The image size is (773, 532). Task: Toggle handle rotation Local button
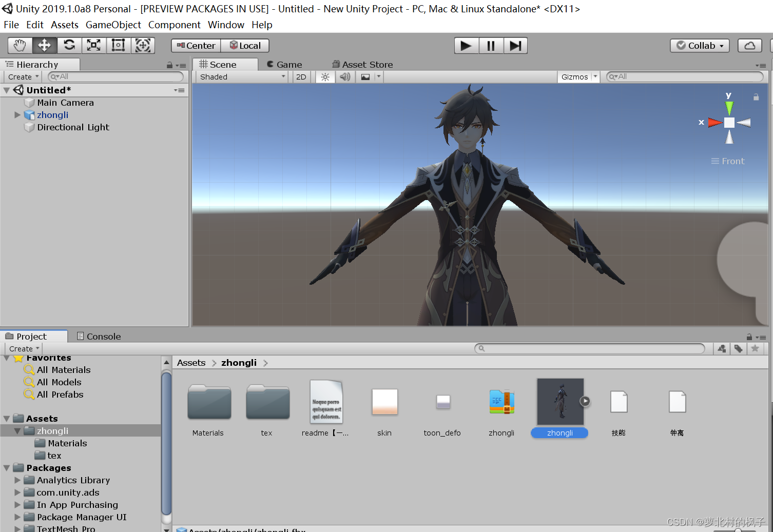[x=245, y=46]
